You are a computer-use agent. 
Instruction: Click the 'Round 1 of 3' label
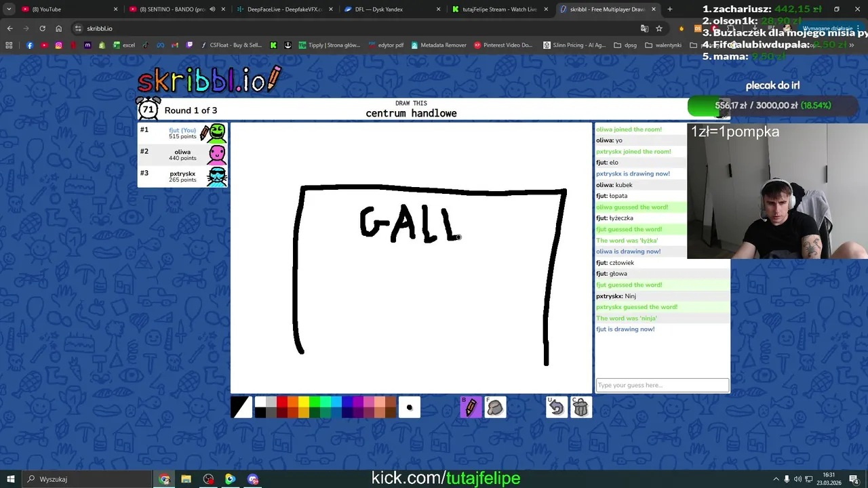(x=191, y=110)
